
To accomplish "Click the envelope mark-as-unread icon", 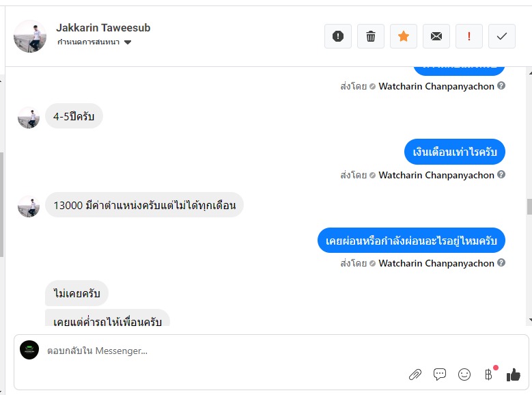I will click(436, 36).
